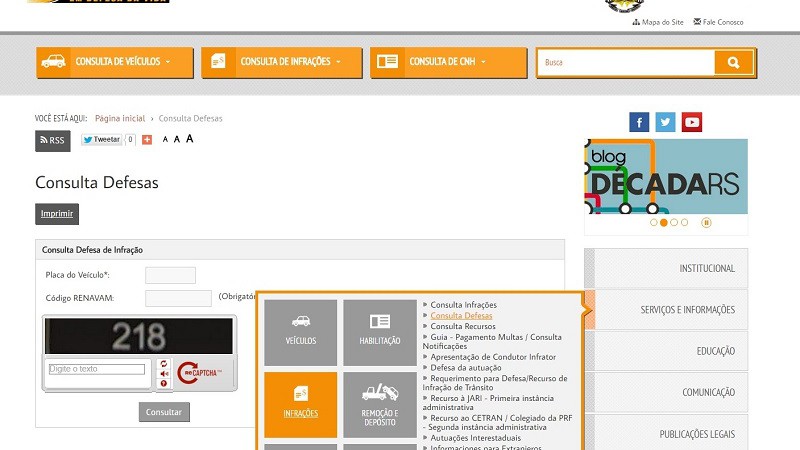Focus the Placa do Veículo input field
The width and height of the screenshot is (800, 450).
tap(170, 275)
